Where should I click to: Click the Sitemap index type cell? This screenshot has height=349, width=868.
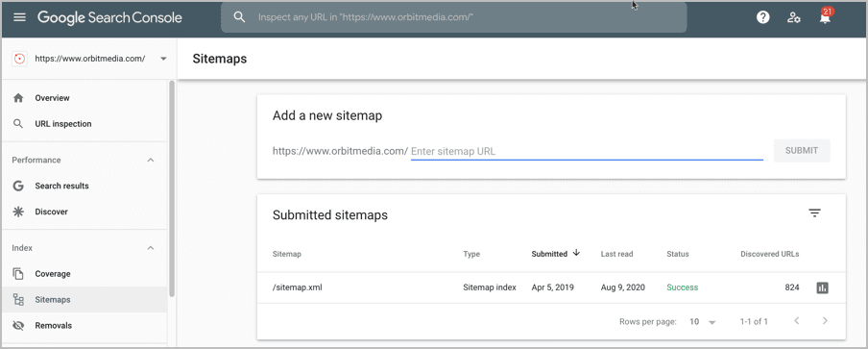[x=490, y=287]
